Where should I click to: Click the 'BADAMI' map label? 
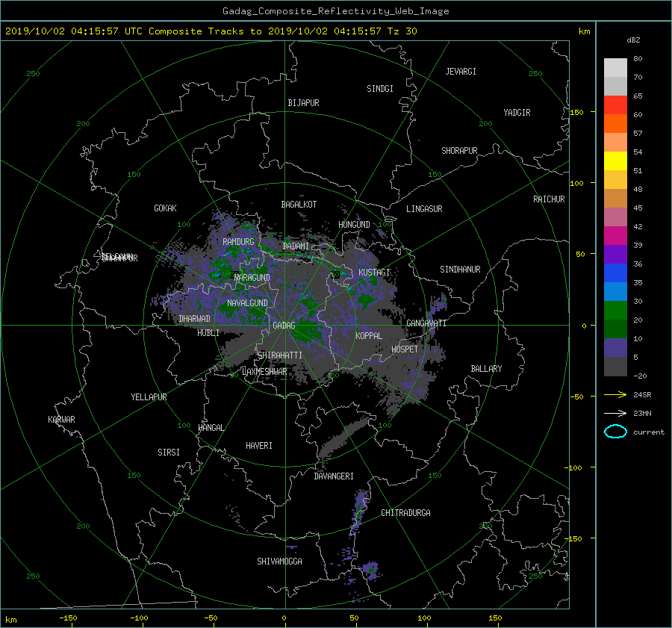pyautogui.click(x=296, y=246)
